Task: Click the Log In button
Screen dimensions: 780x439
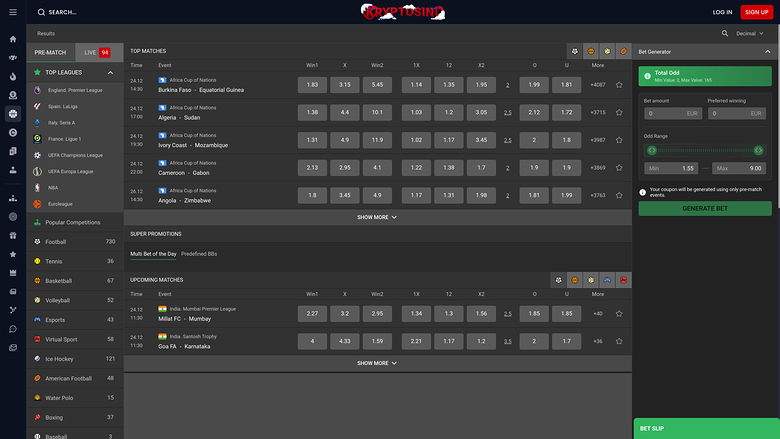Action: click(x=722, y=12)
